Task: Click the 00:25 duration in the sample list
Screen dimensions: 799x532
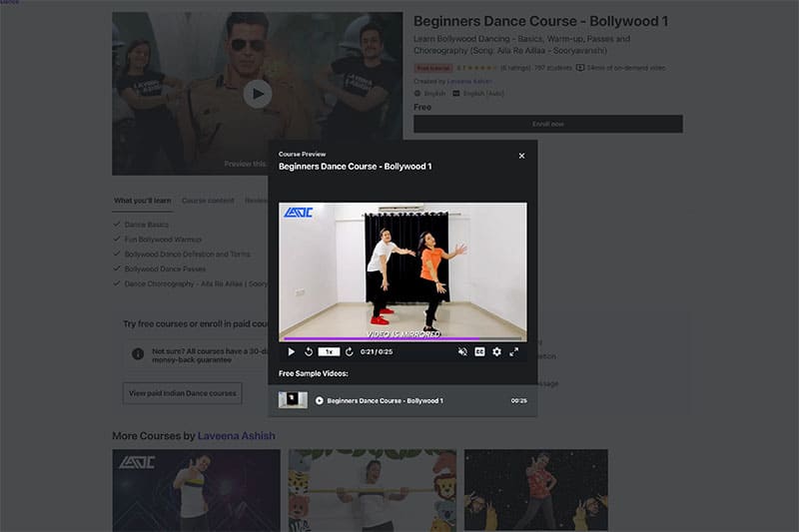Action: (x=518, y=400)
